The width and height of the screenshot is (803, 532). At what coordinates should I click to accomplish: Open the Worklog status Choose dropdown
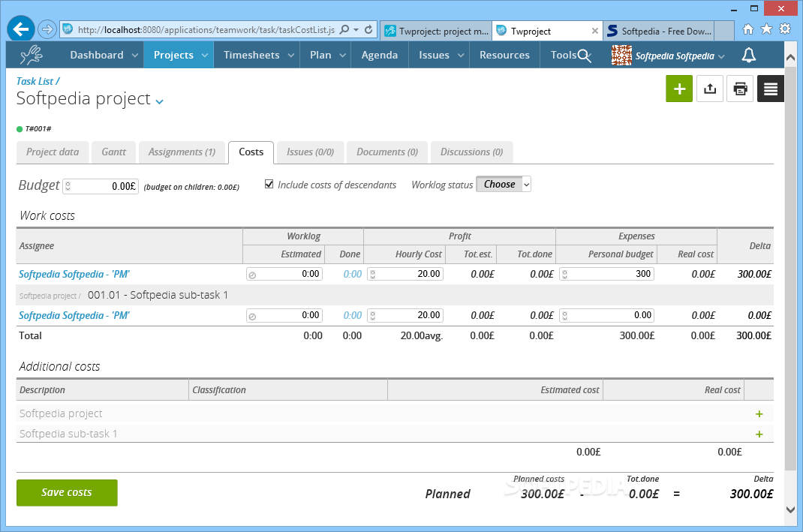(x=504, y=185)
